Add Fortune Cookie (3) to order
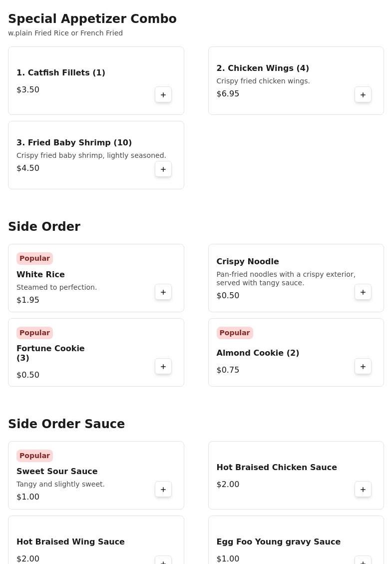Viewport: 392px width, 564px height. coord(163,367)
